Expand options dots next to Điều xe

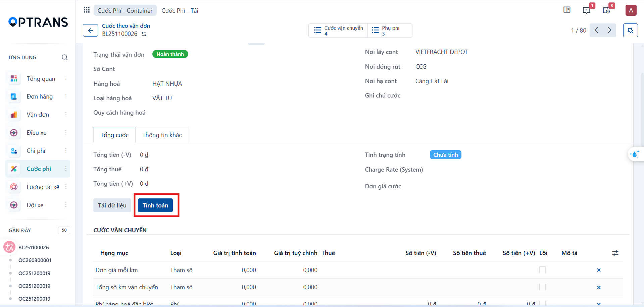(66, 132)
